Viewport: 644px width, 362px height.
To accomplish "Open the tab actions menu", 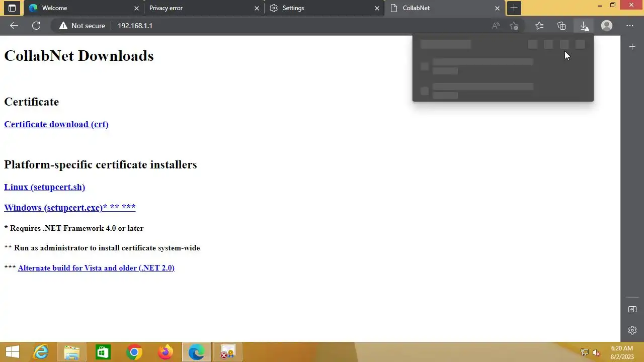I will pos(12,8).
